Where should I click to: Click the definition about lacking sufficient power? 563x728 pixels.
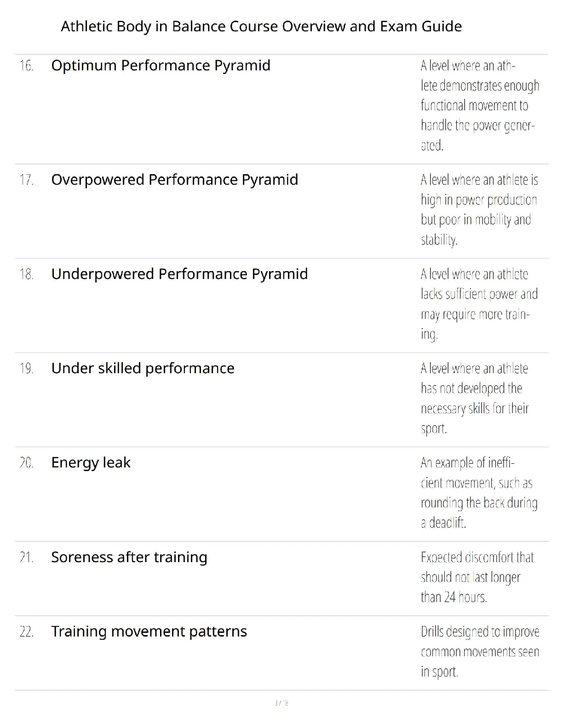pyautogui.click(x=478, y=304)
